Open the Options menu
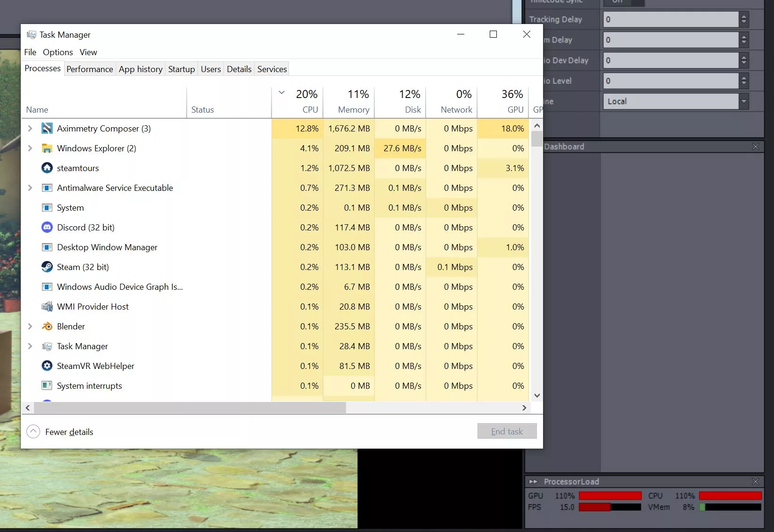The width and height of the screenshot is (774, 532). (x=58, y=52)
